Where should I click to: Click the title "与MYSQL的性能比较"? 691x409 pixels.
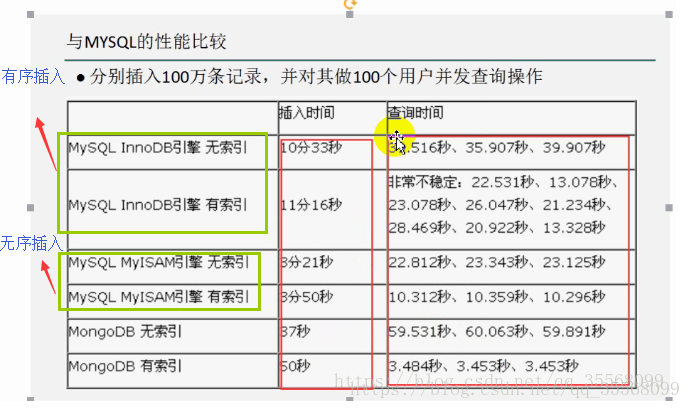pos(147,42)
